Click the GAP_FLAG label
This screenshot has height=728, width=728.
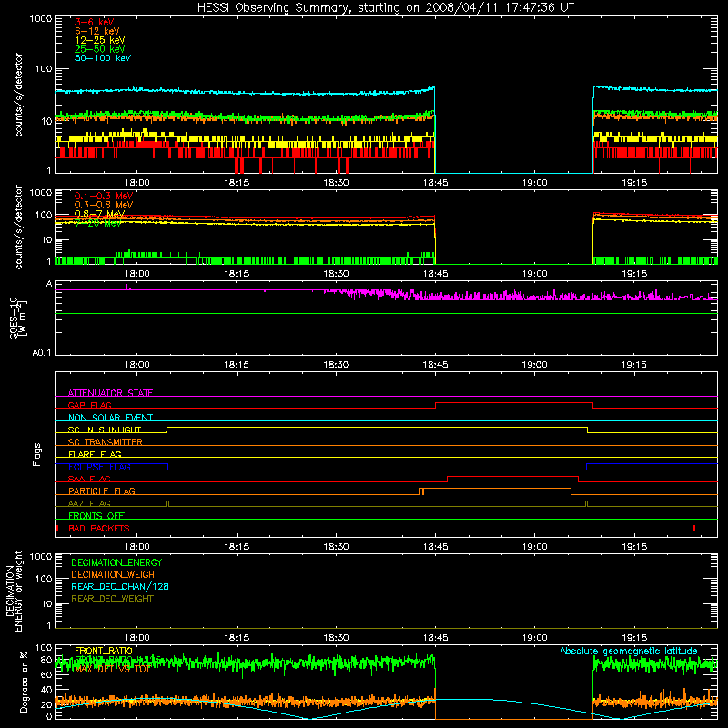click(x=89, y=405)
